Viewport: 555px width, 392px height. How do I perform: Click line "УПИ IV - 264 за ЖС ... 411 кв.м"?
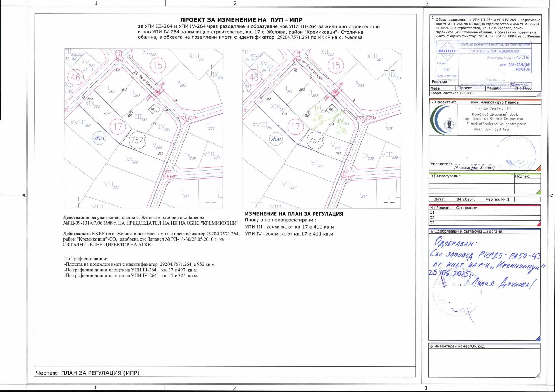pos(289,234)
